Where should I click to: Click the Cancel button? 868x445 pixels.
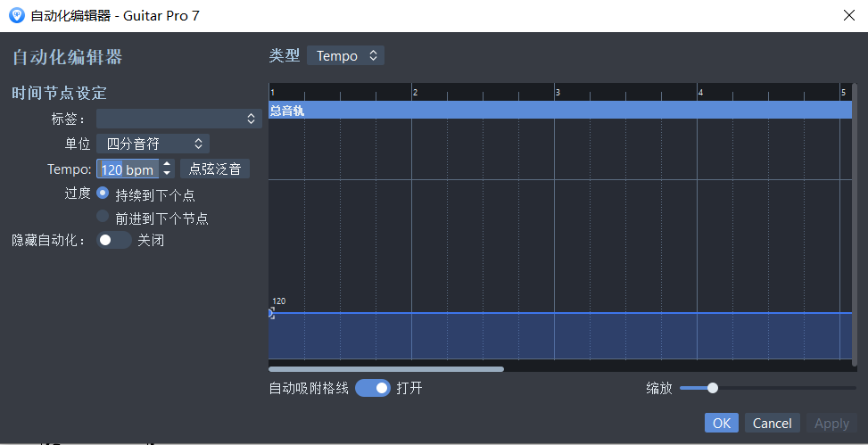(772, 423)
